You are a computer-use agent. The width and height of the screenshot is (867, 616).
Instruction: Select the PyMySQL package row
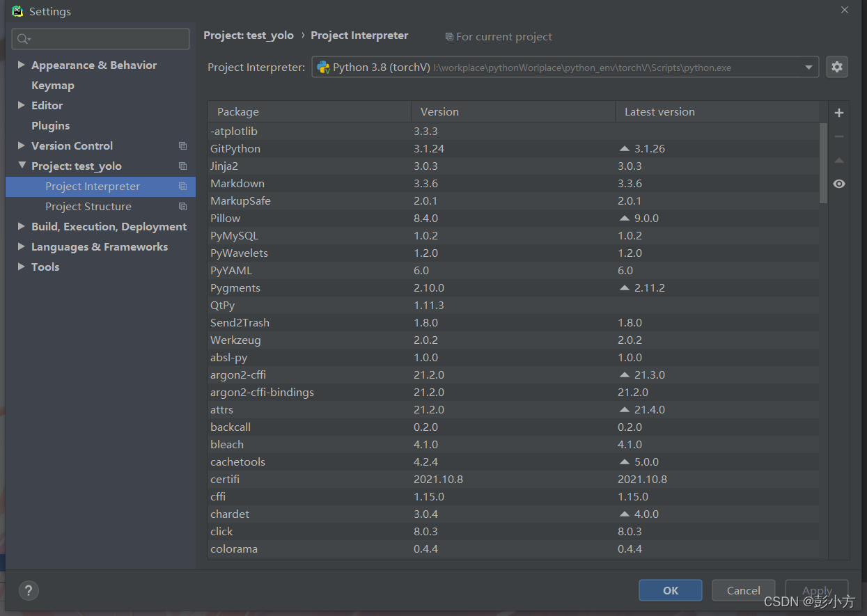(x=514, y=236)
